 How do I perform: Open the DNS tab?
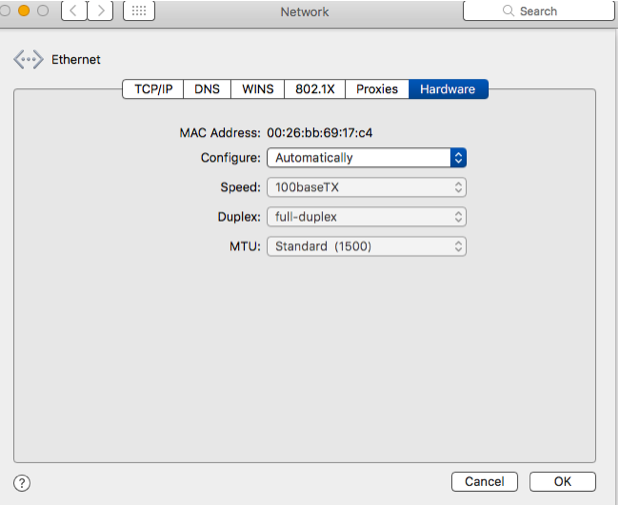click(207, 89)
